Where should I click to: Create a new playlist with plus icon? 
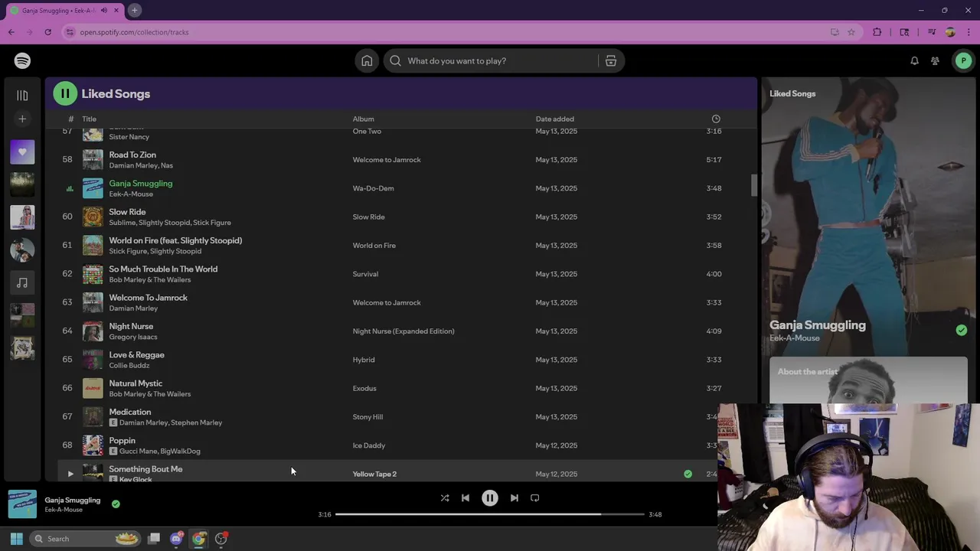tap(22, 119)
